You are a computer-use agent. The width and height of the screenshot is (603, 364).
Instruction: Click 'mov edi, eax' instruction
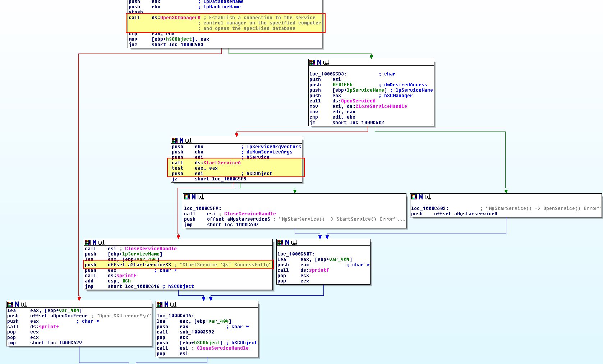coord(332,112)
